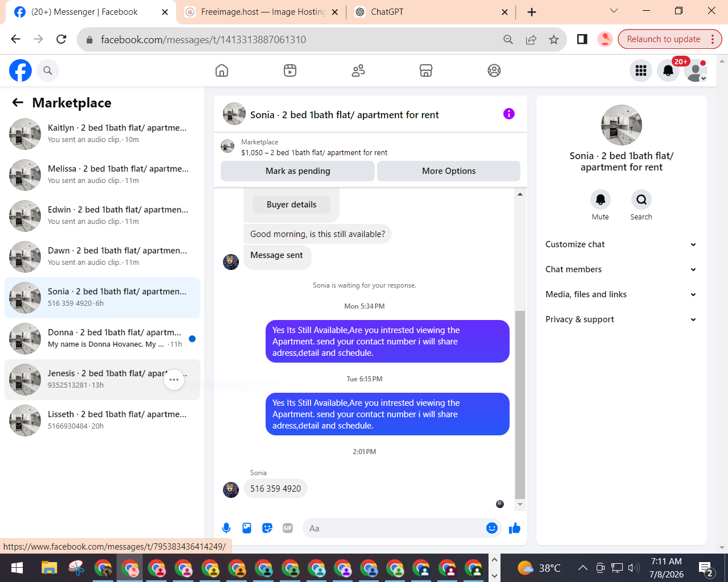Image resolution: width=728 pixels, height=582 pixels.
Task: Search in conversation magnifier icon
Action: click(642, 199)
